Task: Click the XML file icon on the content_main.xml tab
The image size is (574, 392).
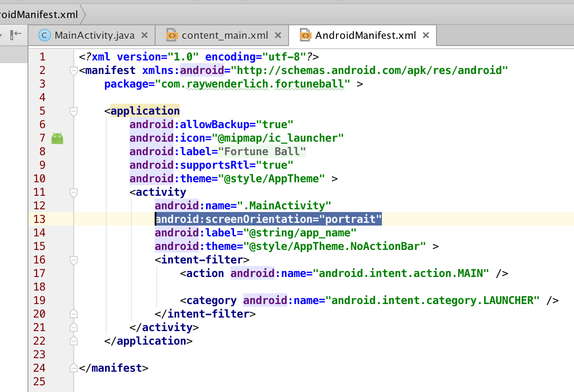Action: 171,35
